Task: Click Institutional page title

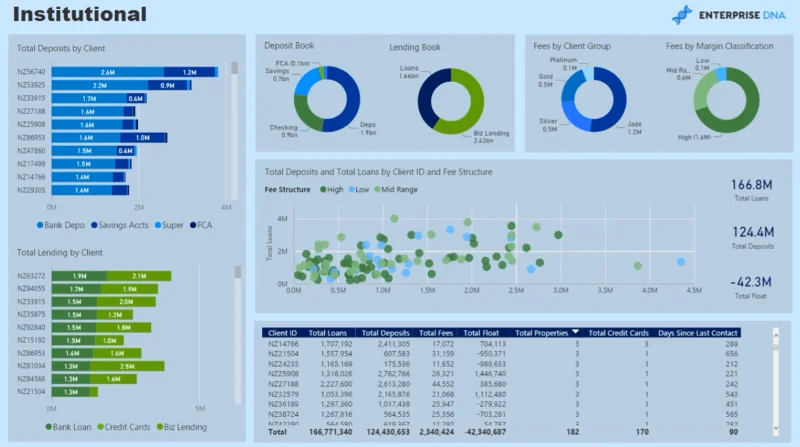Action: pos(80,14)
